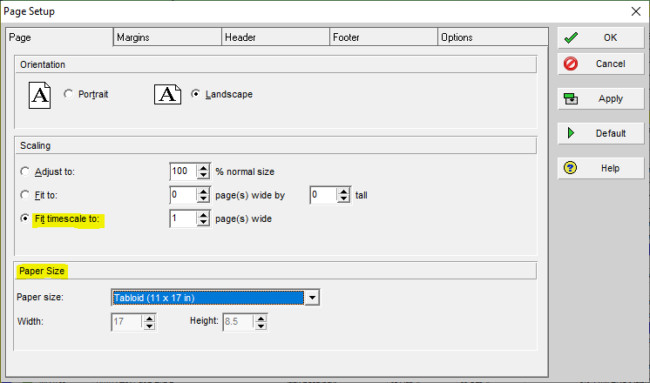Click the Landscape option label
The image size is (650, 383).
click(229, 94)
